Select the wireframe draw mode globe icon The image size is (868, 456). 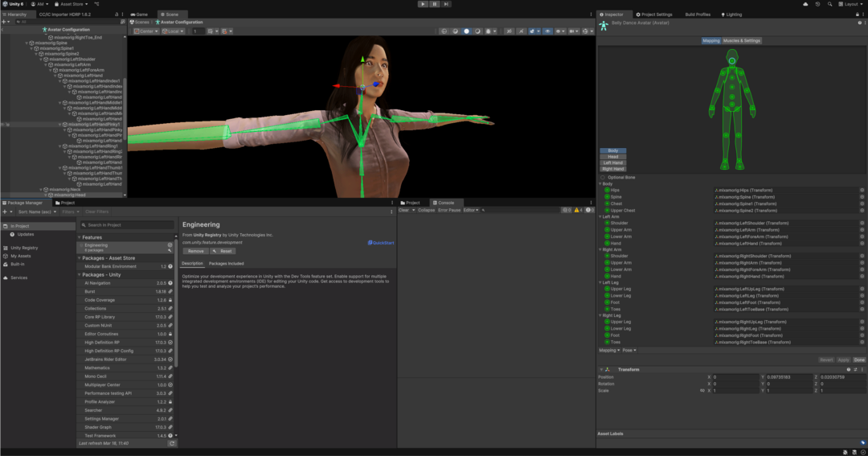coord(444,31)
